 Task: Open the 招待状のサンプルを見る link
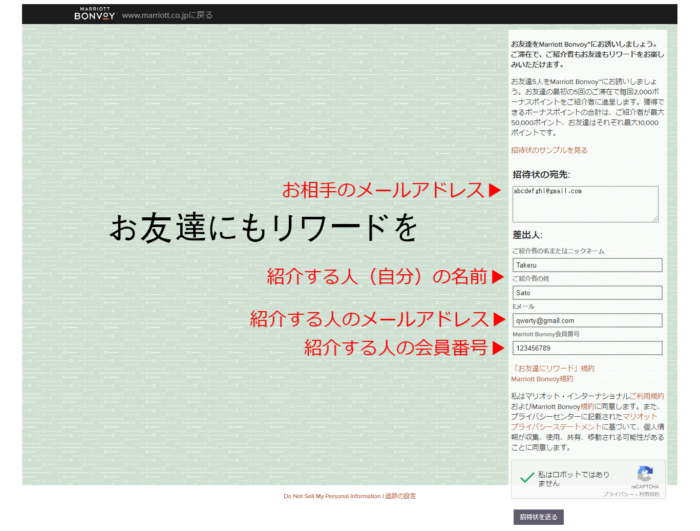pos(549,150)
